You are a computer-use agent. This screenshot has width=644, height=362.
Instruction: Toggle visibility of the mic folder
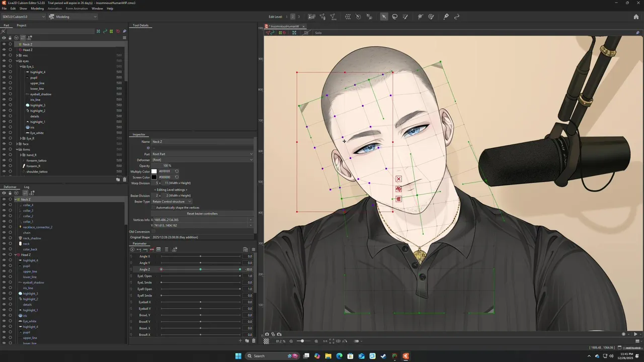(4, 55)
